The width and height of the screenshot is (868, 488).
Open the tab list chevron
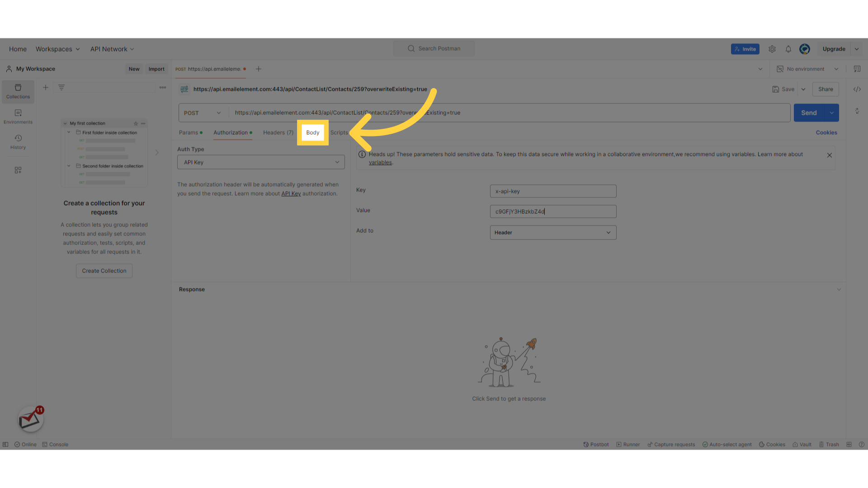760,69
